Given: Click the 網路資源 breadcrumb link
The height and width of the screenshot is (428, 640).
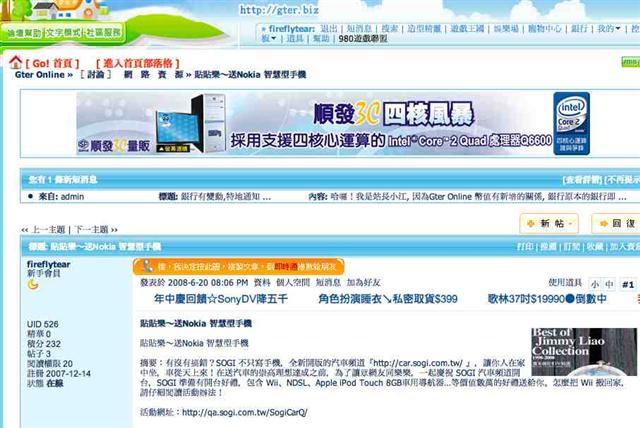Looking at the screenshot, I should [153, 75].
